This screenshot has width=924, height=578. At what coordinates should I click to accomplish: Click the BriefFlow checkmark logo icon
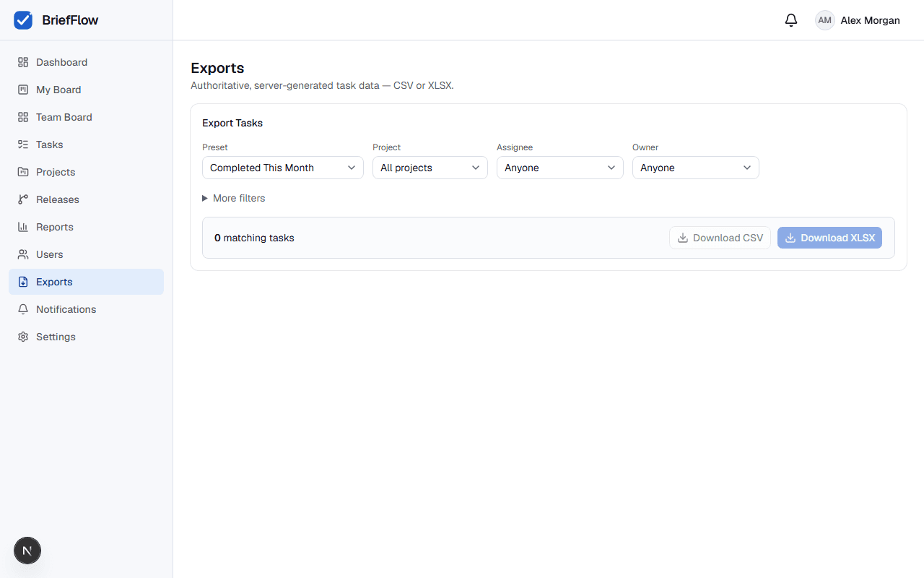coord(23,20)
